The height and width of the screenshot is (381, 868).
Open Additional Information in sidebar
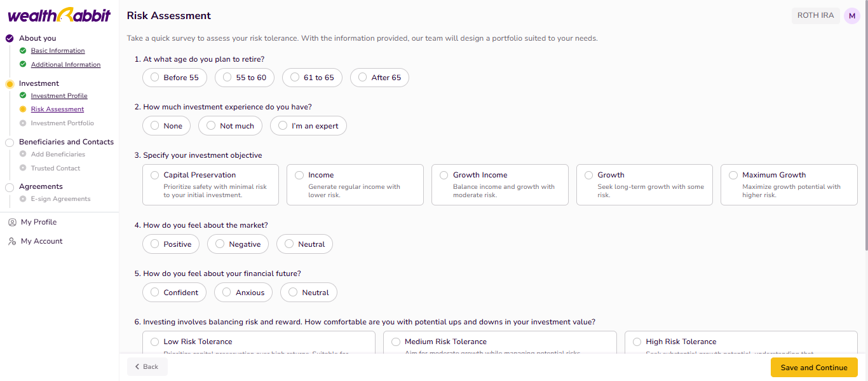tap(65, 65)
